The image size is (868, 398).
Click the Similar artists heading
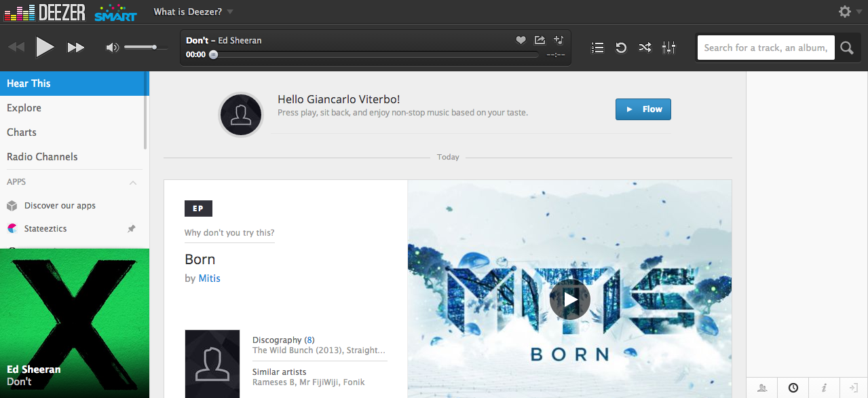[279, 372]
